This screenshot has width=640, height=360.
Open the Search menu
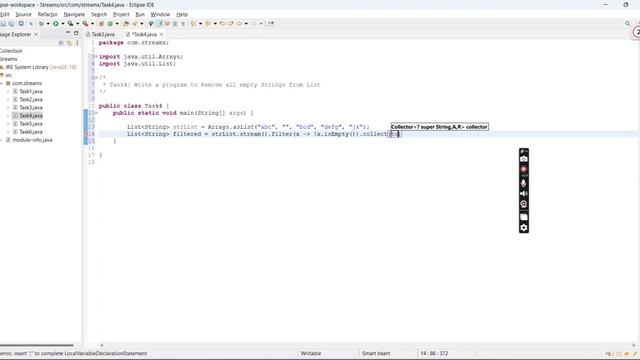tap(99, 14)
